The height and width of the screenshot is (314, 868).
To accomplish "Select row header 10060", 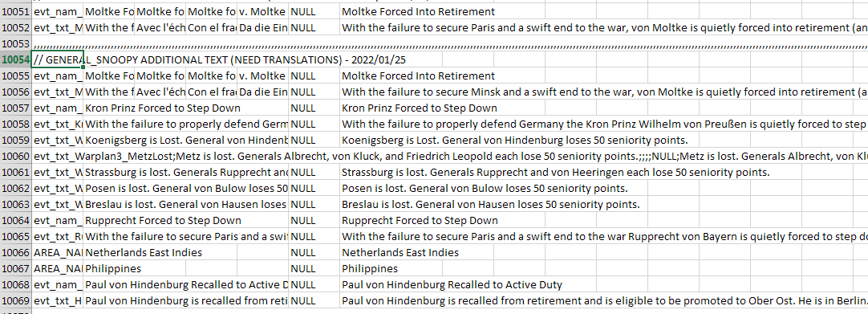I will tap(15, 156).
